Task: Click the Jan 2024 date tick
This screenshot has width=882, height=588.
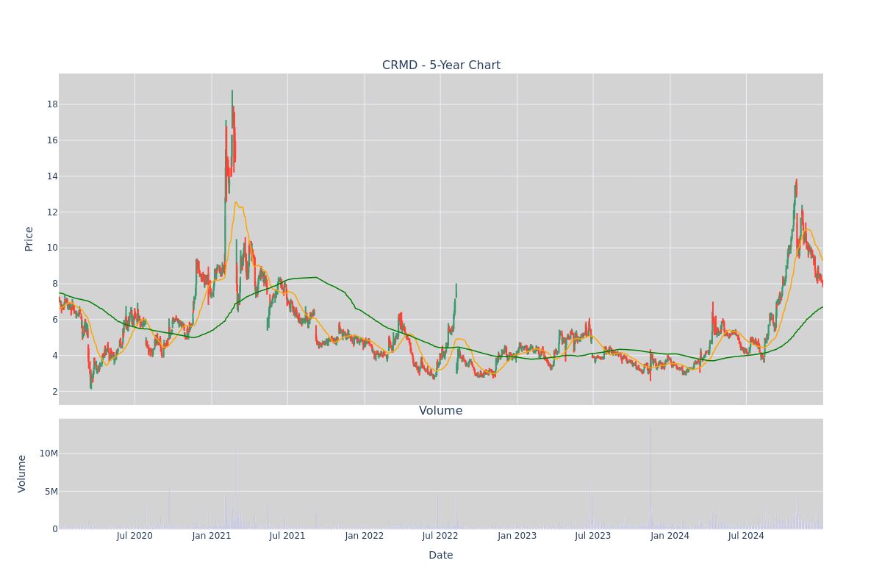Action: [x=670, y=536]
